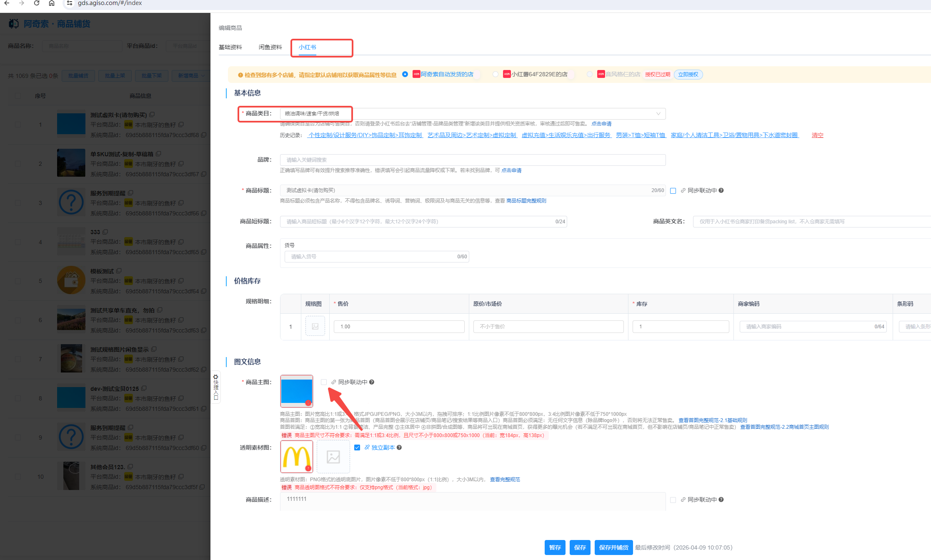Select the 小红薯64F2829E的店 radio option
This screenshot has width=931, height=560.
(x=495, y=74)
